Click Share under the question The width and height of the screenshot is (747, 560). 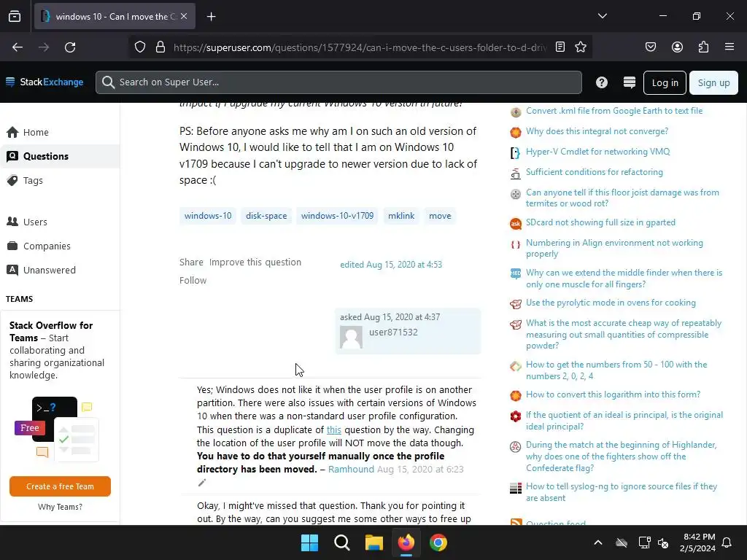click(191, 262)
